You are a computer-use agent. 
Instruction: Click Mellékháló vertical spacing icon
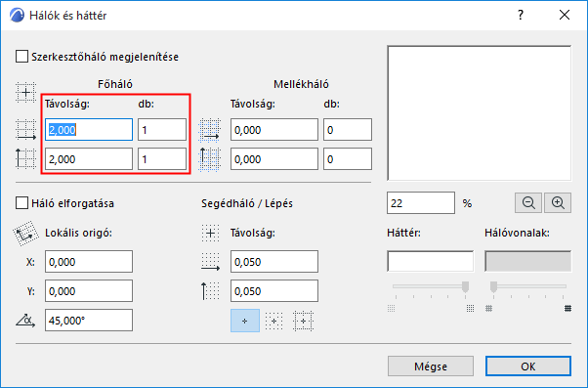tap(209, 159)
